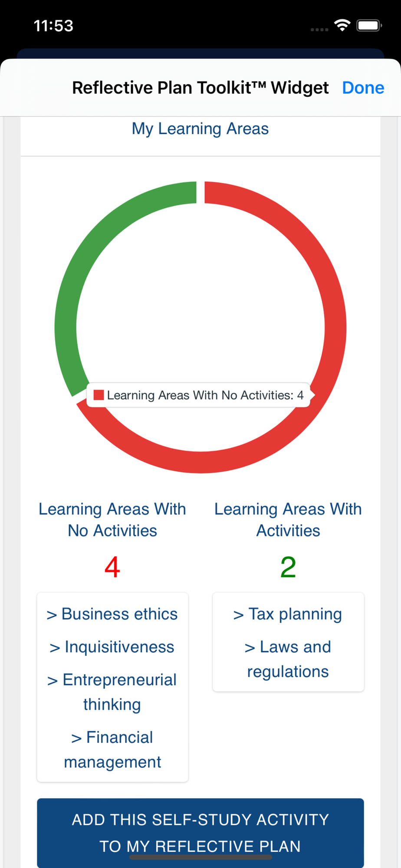
Task: Tap the My Learning Areas heading
Action: click(200, 129)
